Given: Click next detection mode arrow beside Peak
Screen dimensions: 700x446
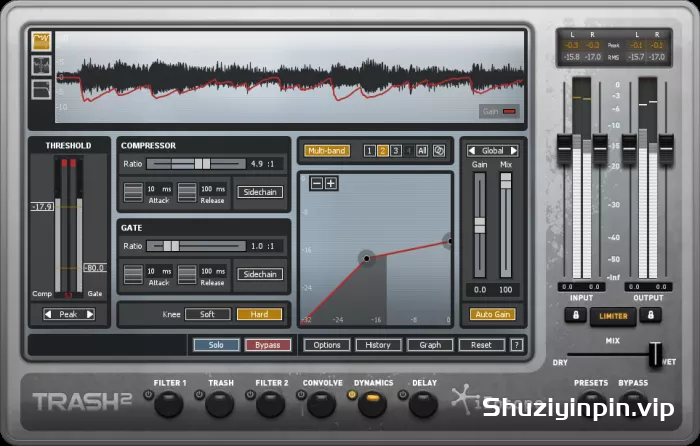Looking at the screenshot, I should [90, 314].
